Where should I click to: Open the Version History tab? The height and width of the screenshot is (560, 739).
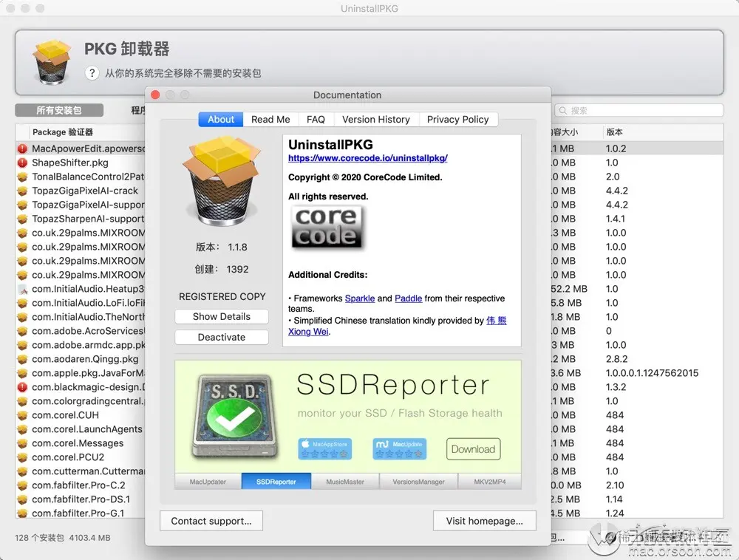[x=376, y=120]
